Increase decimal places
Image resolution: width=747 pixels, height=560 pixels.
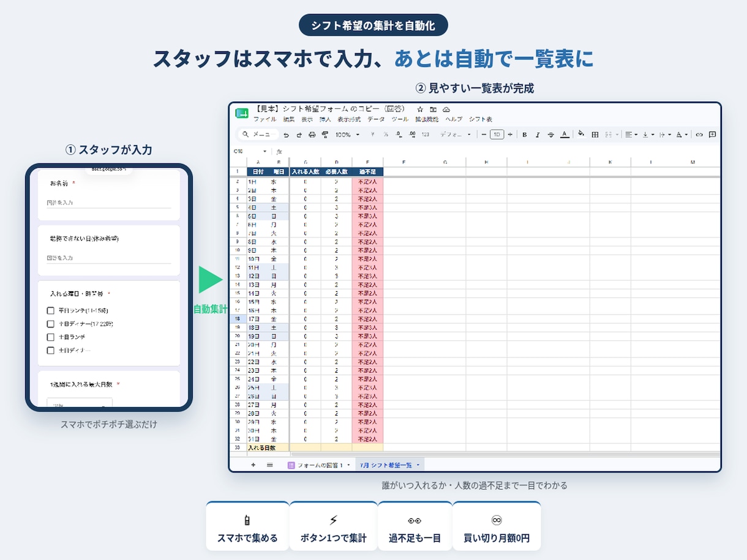click(x=413, y=135)
